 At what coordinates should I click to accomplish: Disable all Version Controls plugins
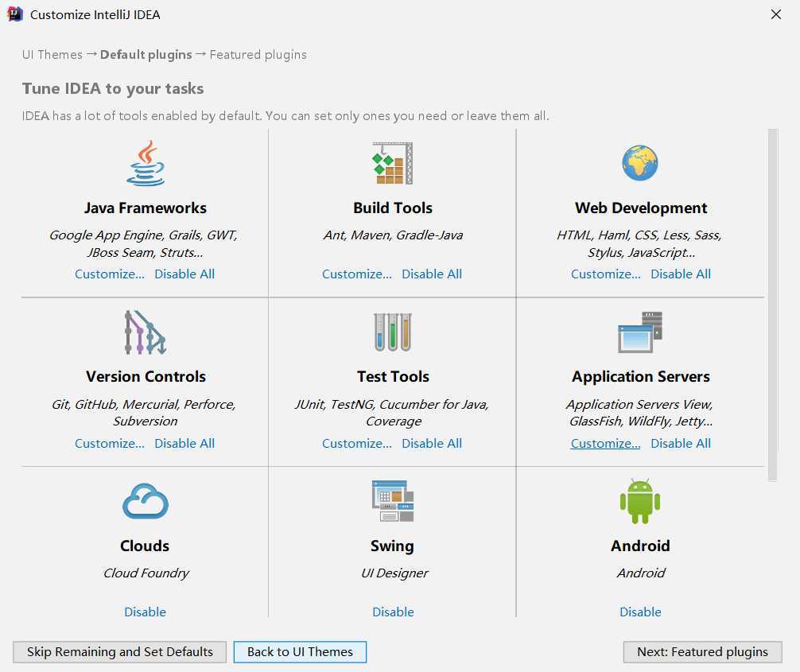pos(184,444)
